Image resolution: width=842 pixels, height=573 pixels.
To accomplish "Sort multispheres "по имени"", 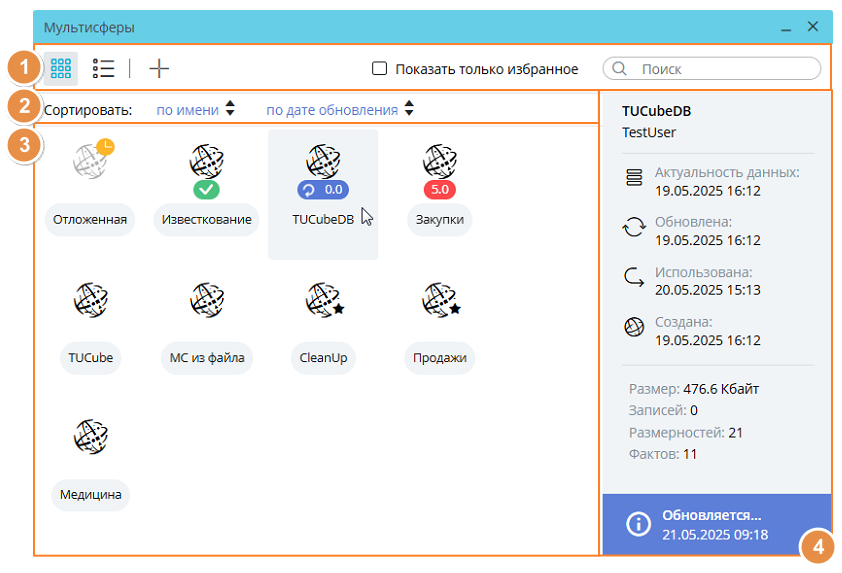I will pos(188,110).
